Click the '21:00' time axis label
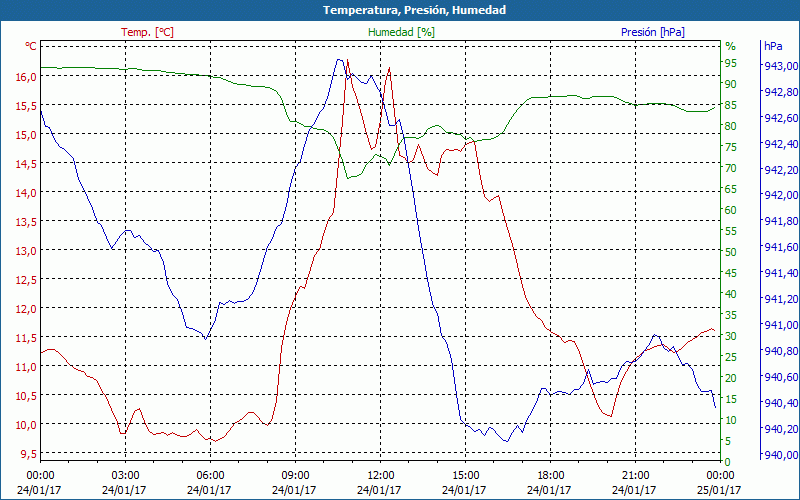 (x=635, y=476)
